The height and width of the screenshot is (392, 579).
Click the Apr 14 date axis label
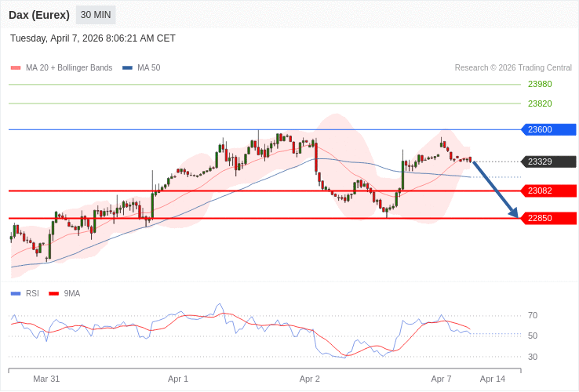pyautogui.click(x=493, y=379)
